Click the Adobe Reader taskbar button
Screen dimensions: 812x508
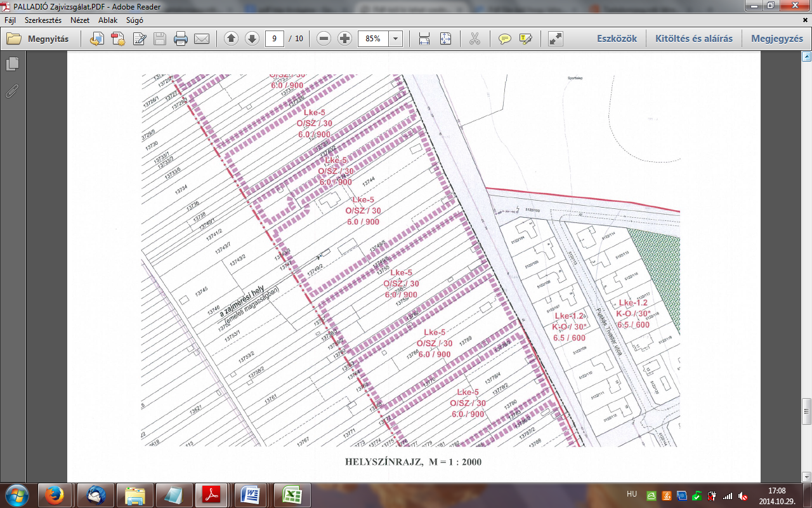(x=211, y=495)
